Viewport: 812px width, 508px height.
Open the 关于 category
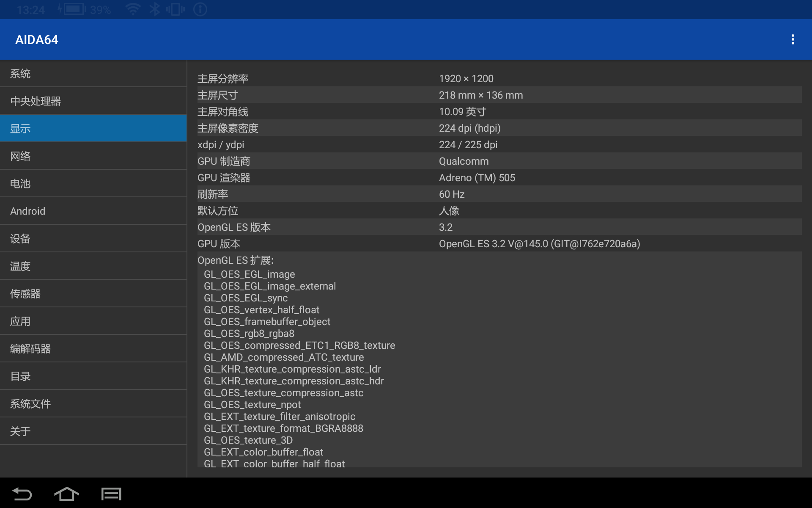pos(93,431)
